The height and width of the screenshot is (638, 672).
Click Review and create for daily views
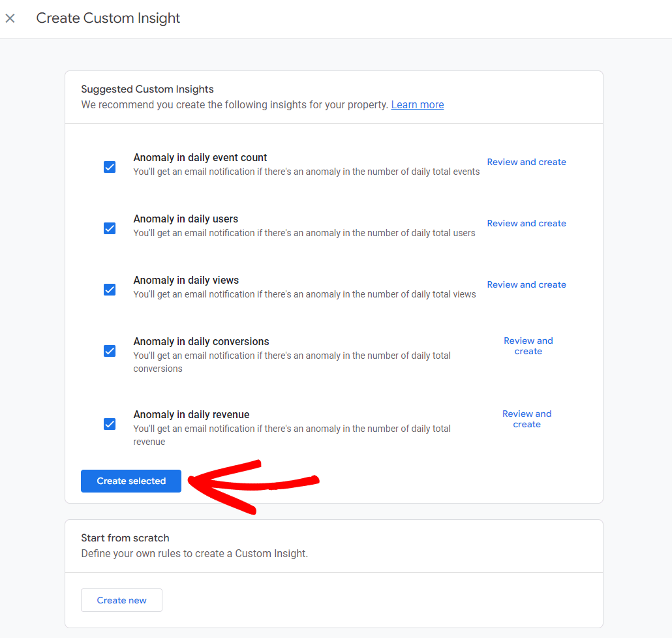pos(527,284)
